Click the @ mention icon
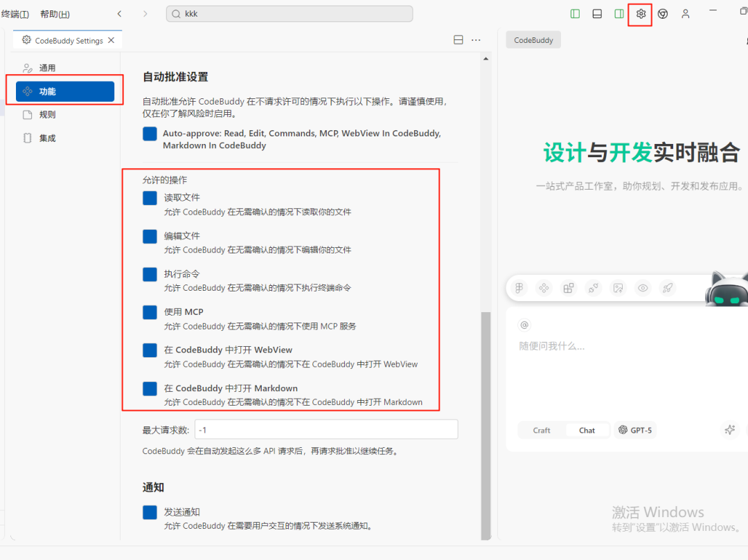The width and height of the screenshot is (748, 560). [x=524, y=325]
